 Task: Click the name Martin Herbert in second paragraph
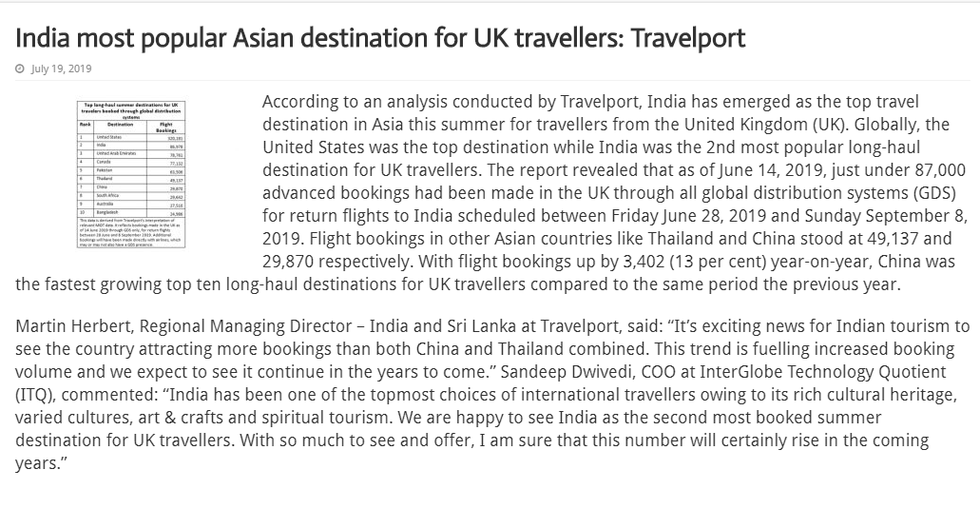click(x=74, y=326)
